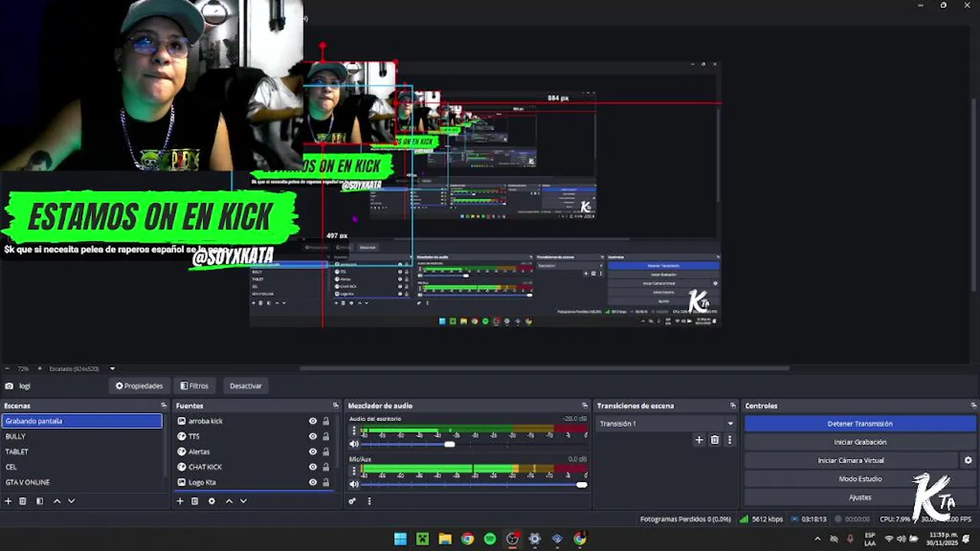Mute the Mic/Aux channel
The height and width of the screenshot is (551, 980).
point(354,484)
